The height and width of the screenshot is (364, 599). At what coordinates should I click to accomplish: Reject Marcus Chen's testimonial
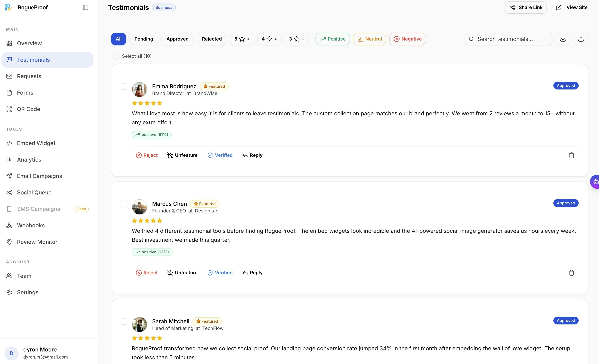(x=147, y=273)
